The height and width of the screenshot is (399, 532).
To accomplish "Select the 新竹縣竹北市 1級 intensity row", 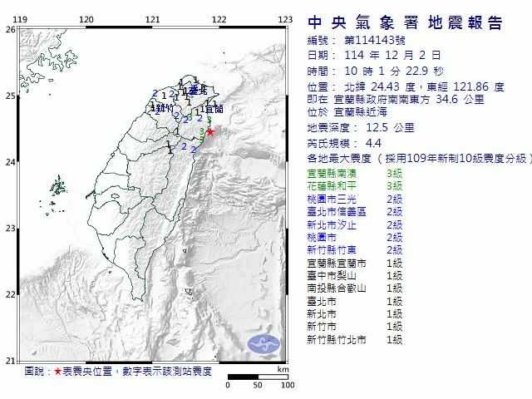I will tap(355, 340).
